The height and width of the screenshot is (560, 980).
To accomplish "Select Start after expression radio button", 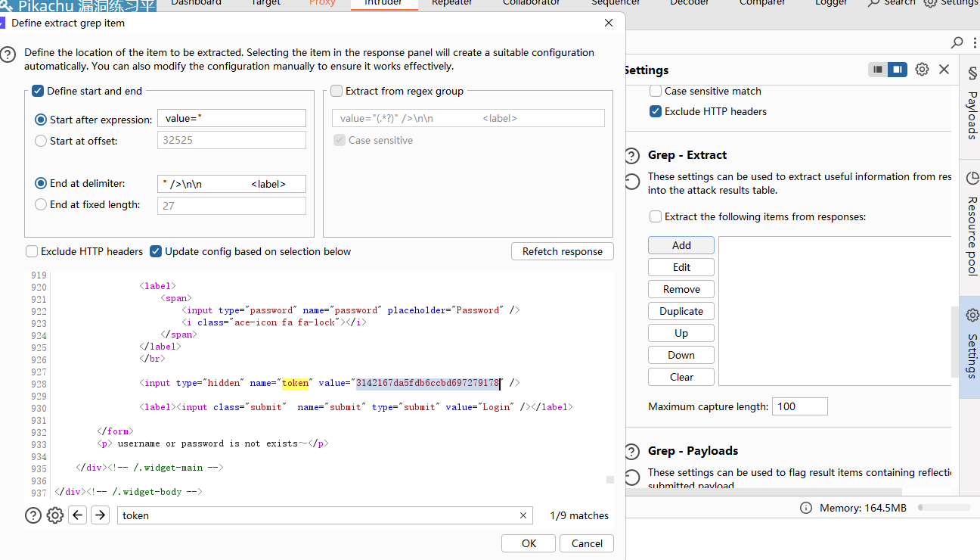I will point(41,120).
